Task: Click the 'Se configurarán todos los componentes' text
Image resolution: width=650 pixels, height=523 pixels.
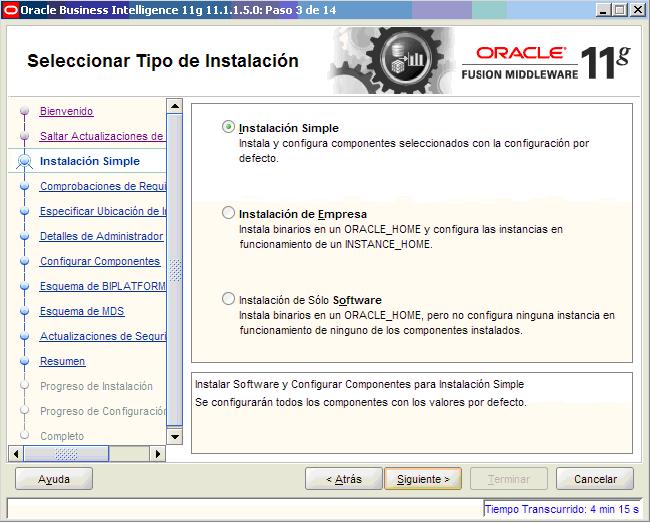Action: point(361,402)
